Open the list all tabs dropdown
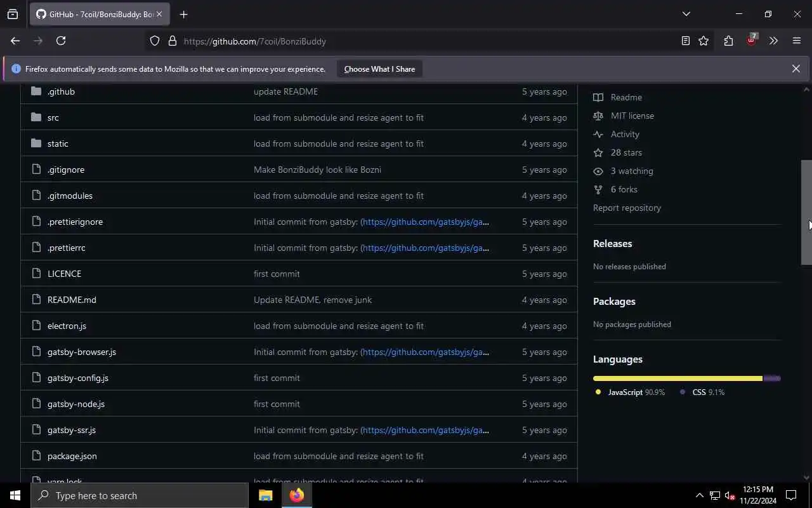The image size is (812, 508). tap(686, 14)
